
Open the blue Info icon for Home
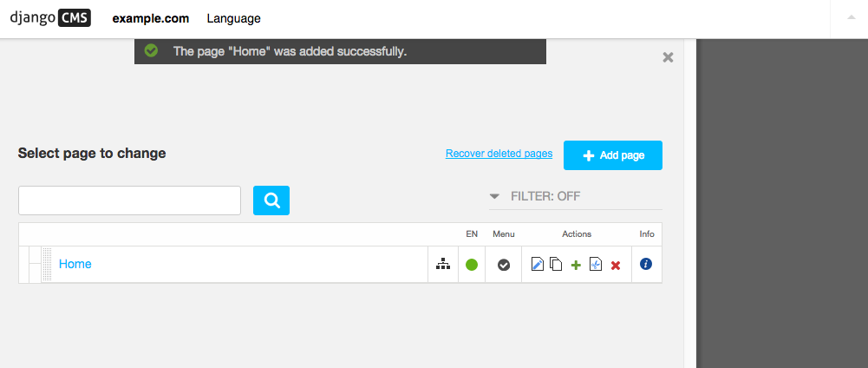pos(646,264)
